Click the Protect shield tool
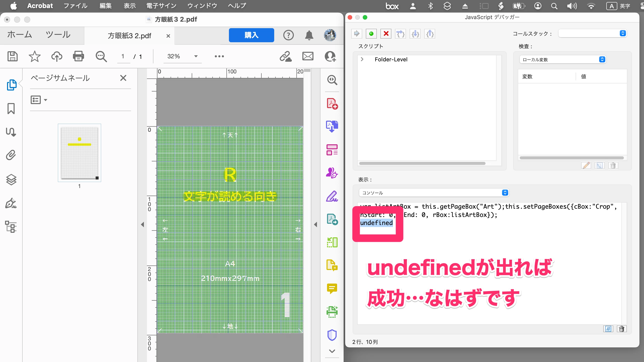644x362 pixels. [x=332, y=335]
